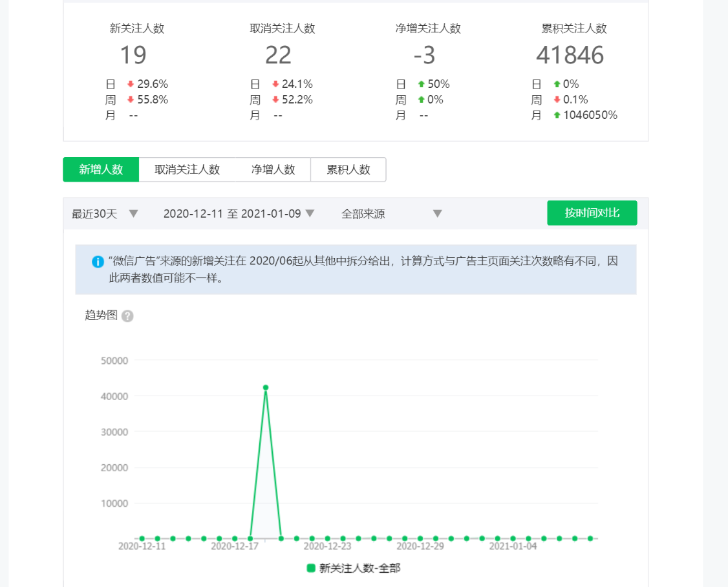Click the help icon beside 趋势图

(127, 316)
